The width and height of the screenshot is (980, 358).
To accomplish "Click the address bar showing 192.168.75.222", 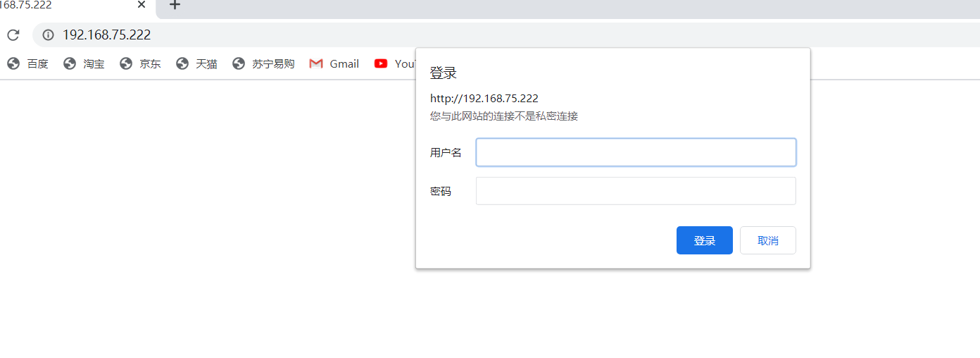I will coord(506,35).
